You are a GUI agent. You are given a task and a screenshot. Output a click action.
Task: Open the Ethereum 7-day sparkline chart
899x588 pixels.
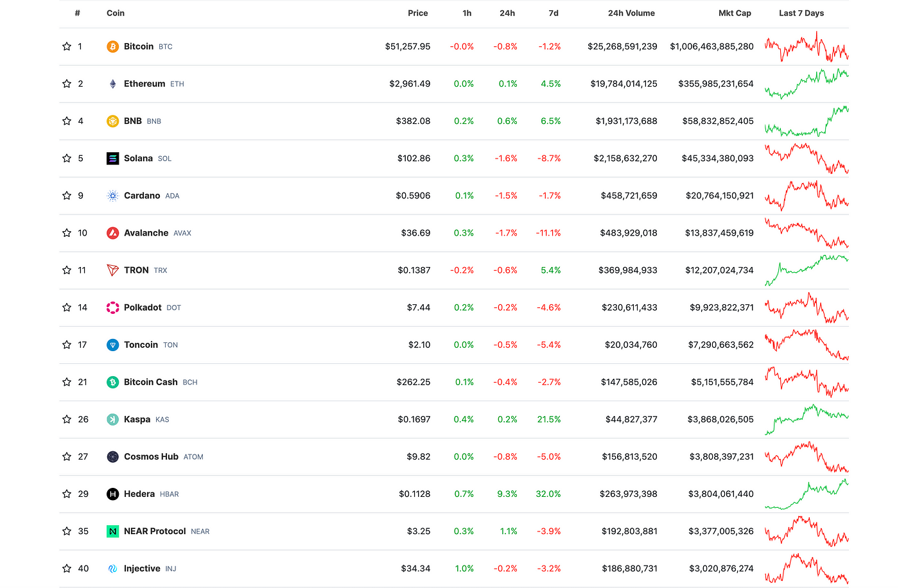point(807,83)
